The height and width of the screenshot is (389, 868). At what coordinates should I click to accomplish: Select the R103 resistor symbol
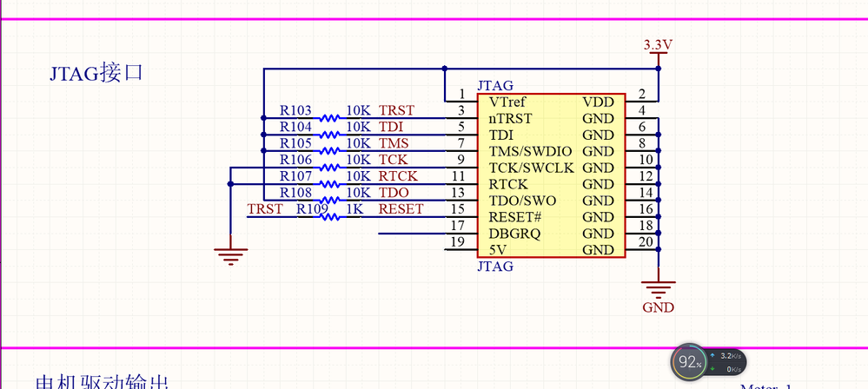tap(330, 118)
